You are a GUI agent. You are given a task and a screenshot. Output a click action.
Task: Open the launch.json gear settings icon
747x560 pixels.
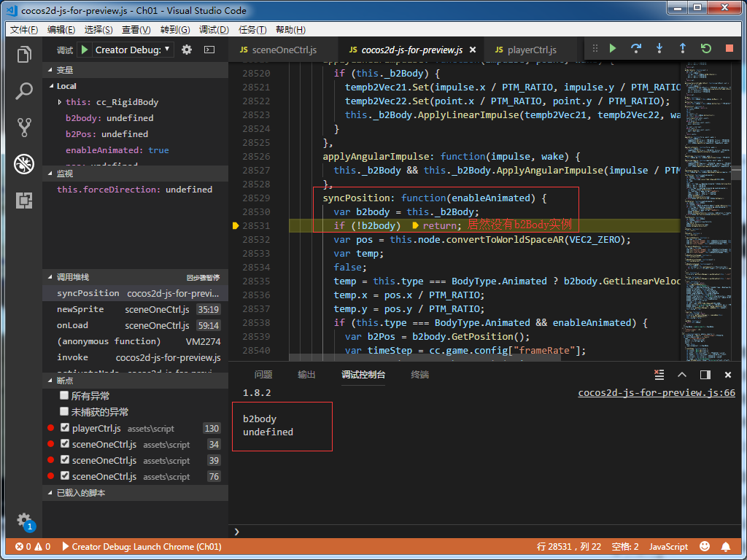[x=187, y=50]
